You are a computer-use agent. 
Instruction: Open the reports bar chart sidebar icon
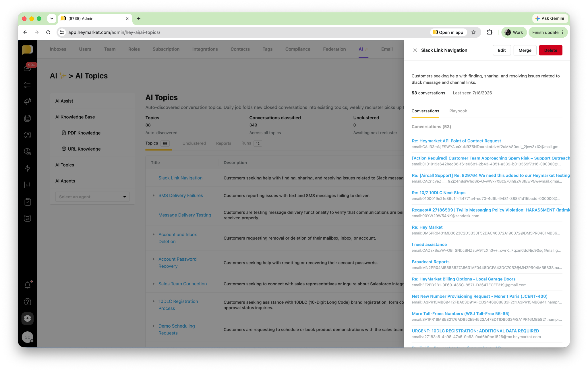click(x=28, y=185)
